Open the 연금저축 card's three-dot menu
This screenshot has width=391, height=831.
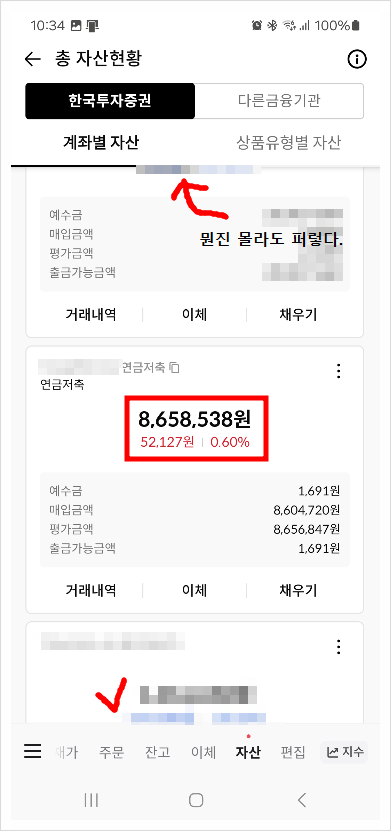339,371
